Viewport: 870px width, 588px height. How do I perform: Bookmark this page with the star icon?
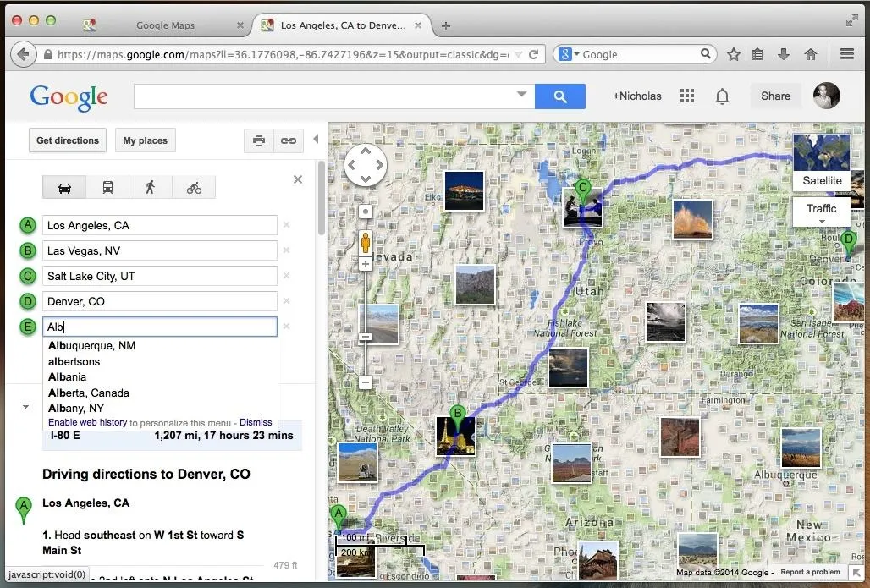click(x=734, y=54)
